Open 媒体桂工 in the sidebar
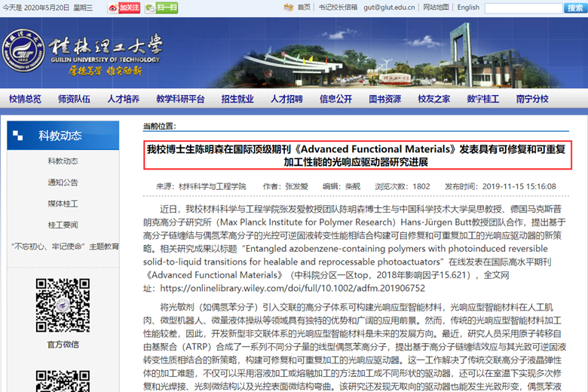Viewport: 588px width, 392px height. pos(63,204)
